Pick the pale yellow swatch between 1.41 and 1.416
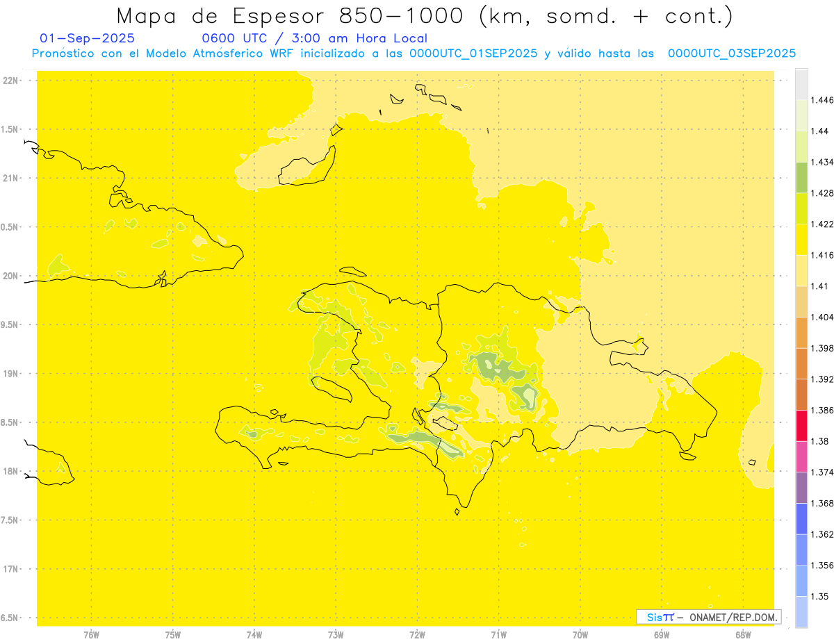This screenshot has width=834, height=644. [801, 270]
